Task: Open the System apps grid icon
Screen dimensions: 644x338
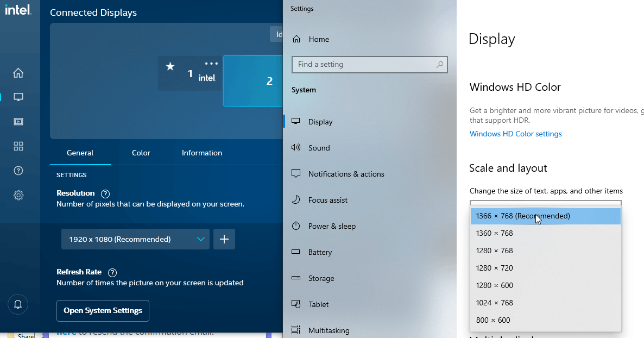Action: point(18,146)
